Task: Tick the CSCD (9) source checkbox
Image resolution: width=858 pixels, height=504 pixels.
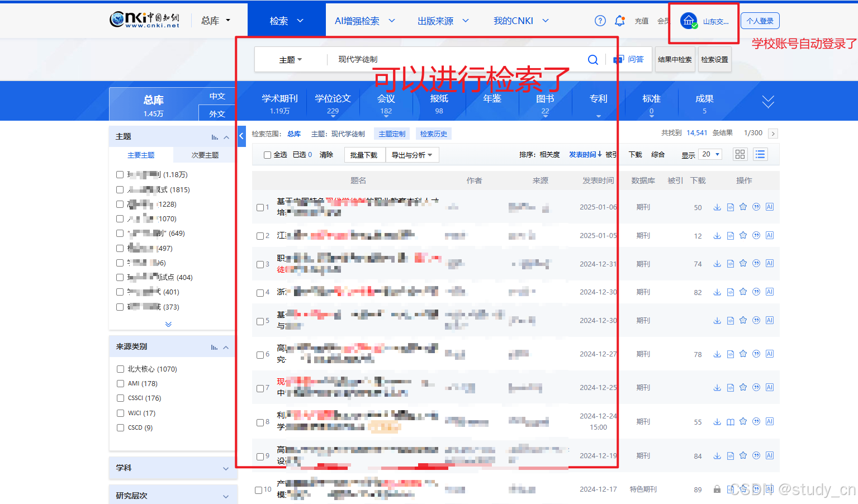Action: click(120, 427)
